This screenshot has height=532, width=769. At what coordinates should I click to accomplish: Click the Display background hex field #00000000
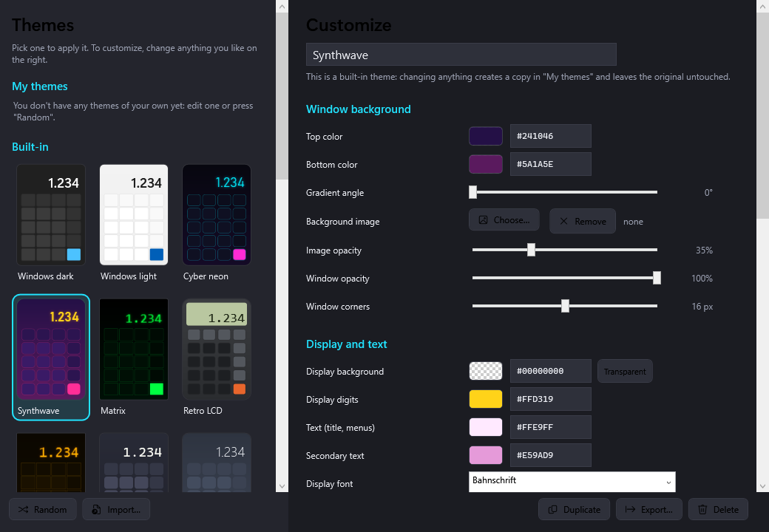click(x=551, y=371)
